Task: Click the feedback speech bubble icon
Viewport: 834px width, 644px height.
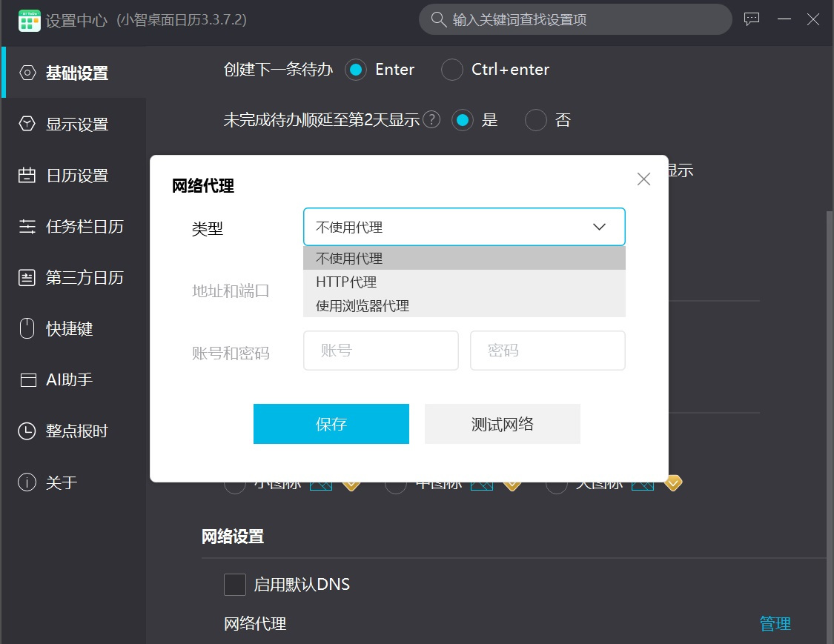Action: pos(752,20)
